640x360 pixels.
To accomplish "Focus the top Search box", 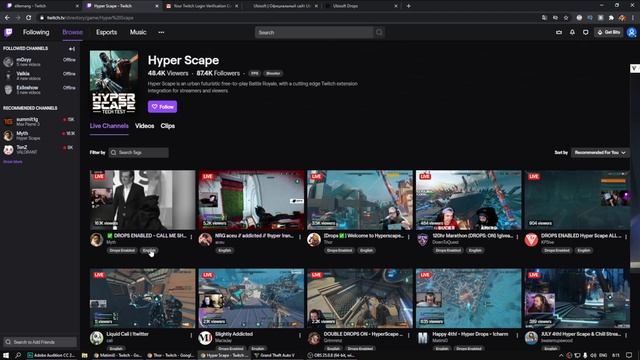I will [314, 32].
